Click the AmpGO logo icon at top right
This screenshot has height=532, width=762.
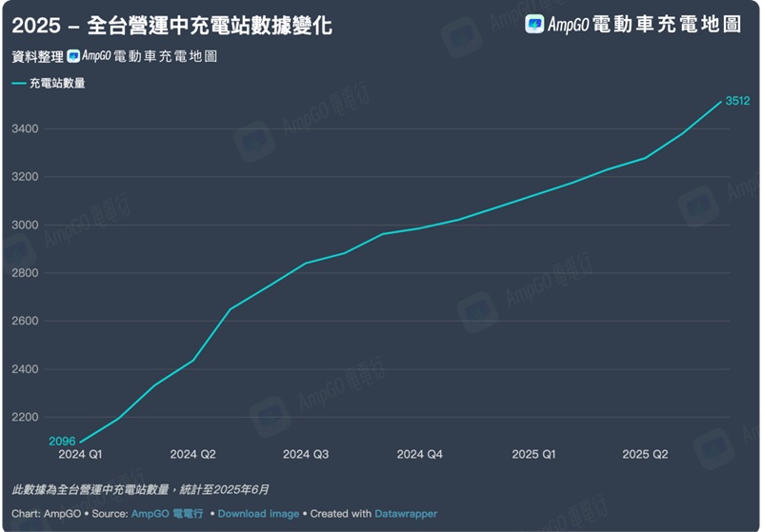tap(534, 25)
